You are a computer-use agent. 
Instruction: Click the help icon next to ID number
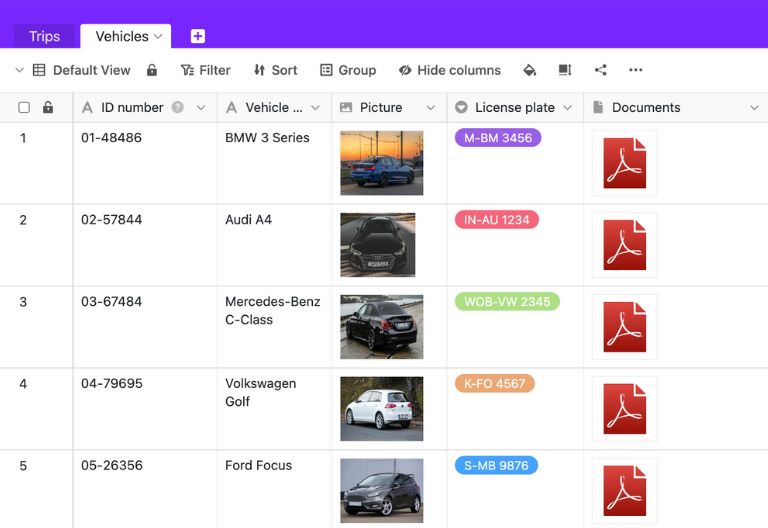point(178,107)
